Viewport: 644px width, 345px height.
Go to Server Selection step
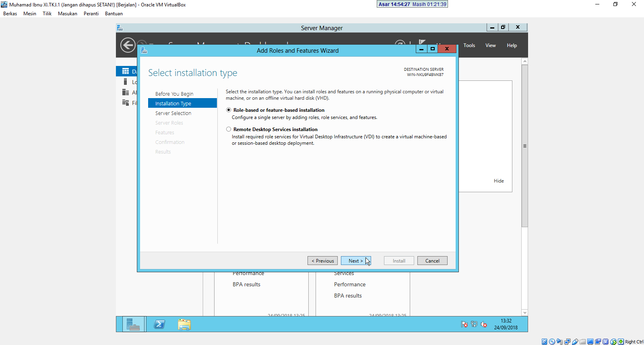coord(173,113)
